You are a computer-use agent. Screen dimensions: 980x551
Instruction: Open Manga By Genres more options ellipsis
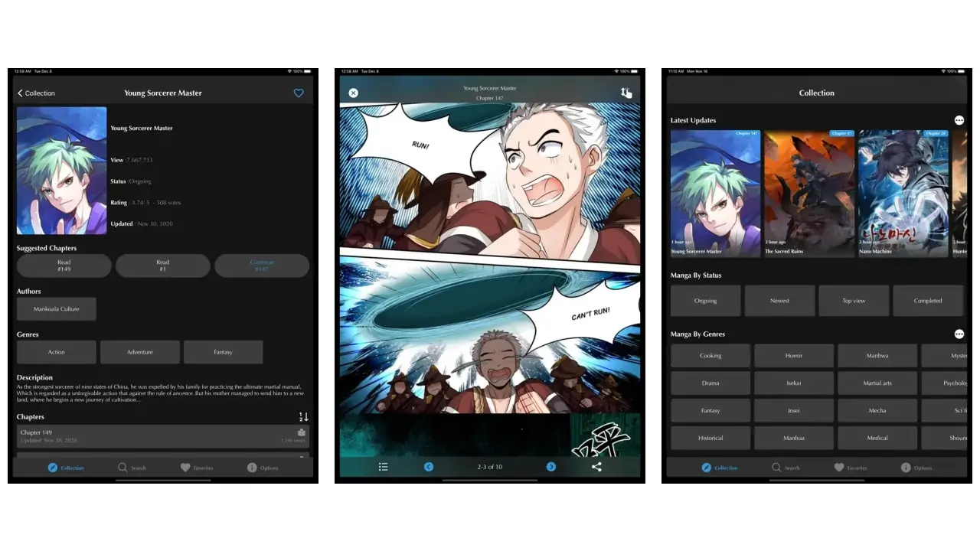[x=959, y=334]
